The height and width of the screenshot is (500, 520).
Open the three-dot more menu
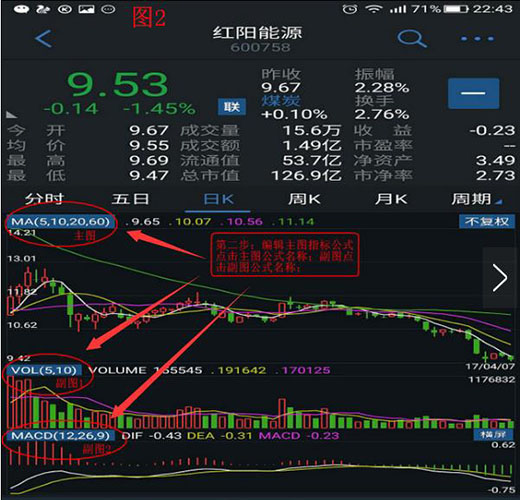[x=477, y=39]
